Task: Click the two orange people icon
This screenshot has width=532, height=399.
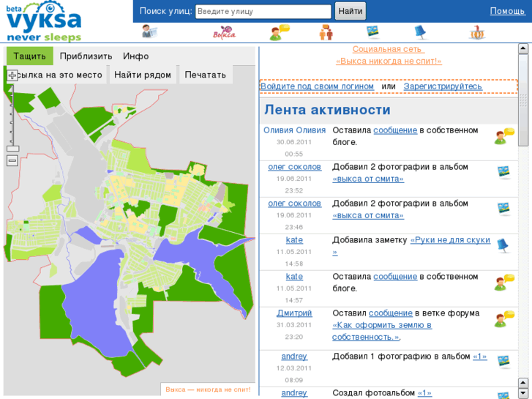Action: [326, 32]
